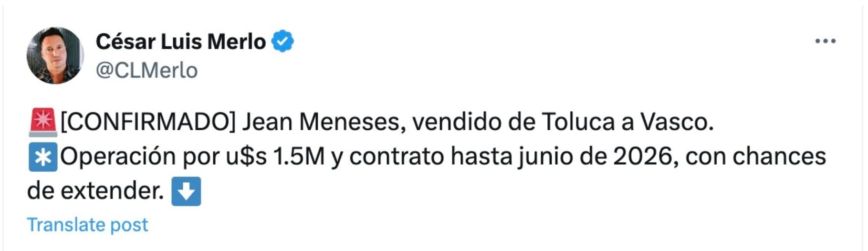The image size is (868, 251).
Task: Click the blue verified badge
Action: pyautogui.click(x=282, y=41)
